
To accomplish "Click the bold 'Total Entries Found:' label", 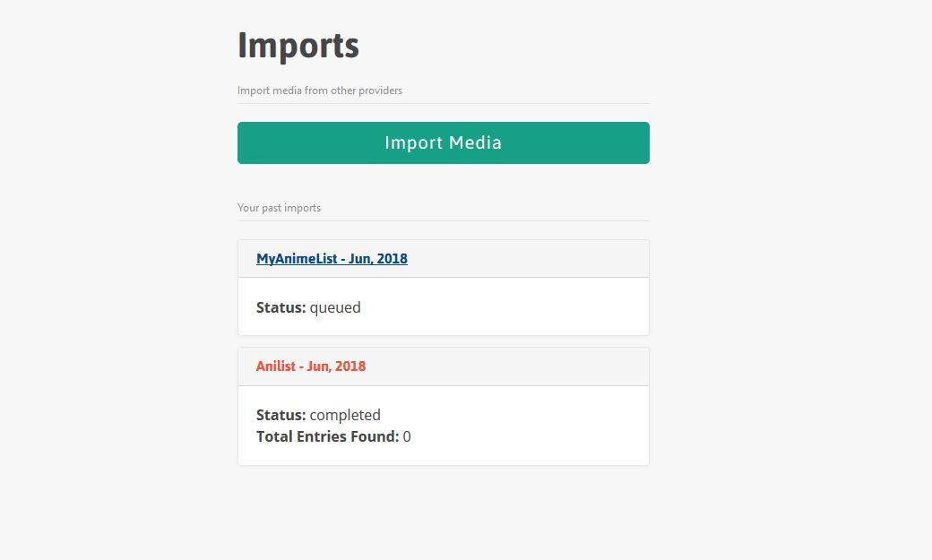I will (327, 436).
